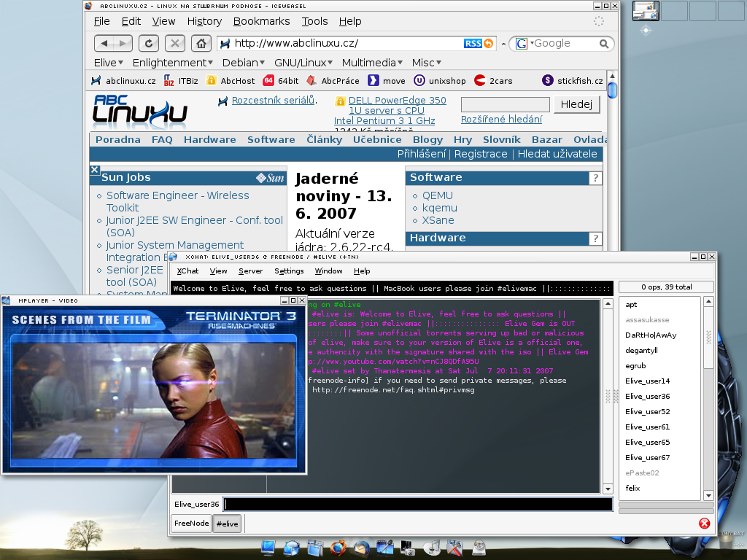Viewport: 747px width, 560px height.
Task: Open the 64bit bookmark
Action: point(281,80)
